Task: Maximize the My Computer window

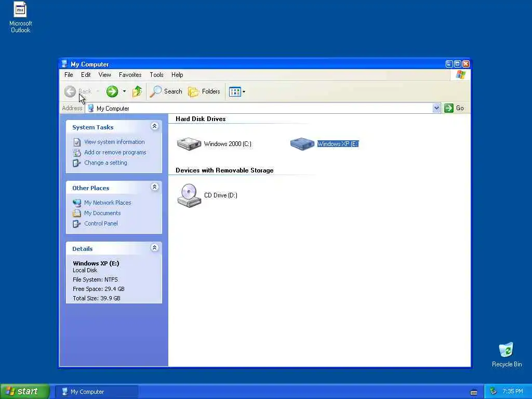Action: (x=457, y=64)
